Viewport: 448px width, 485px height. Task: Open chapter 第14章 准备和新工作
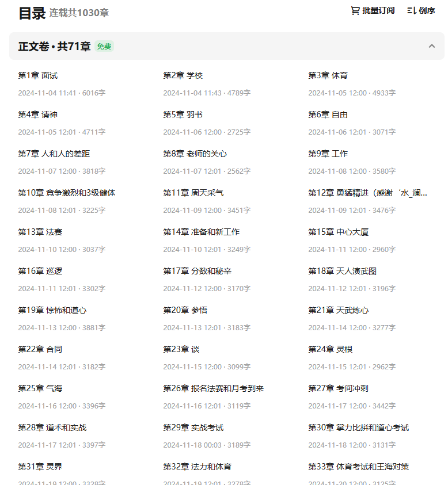[x=201, y=232]
